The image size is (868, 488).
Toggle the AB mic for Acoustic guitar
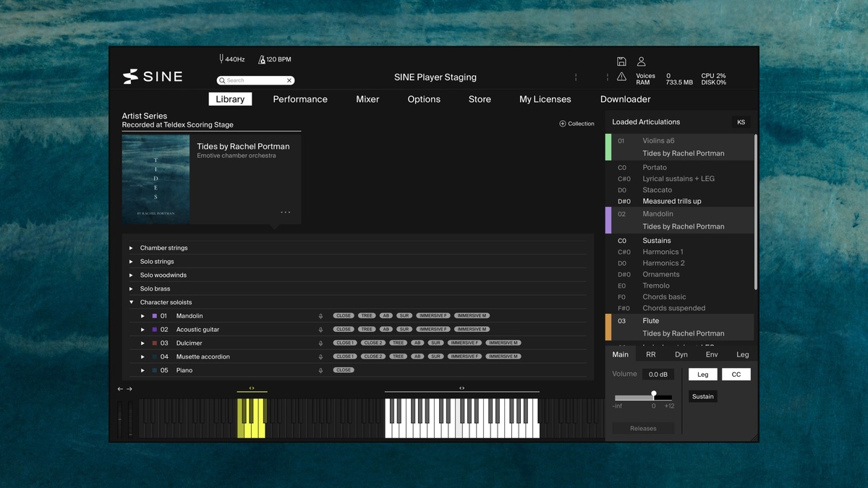click(386, 330)
